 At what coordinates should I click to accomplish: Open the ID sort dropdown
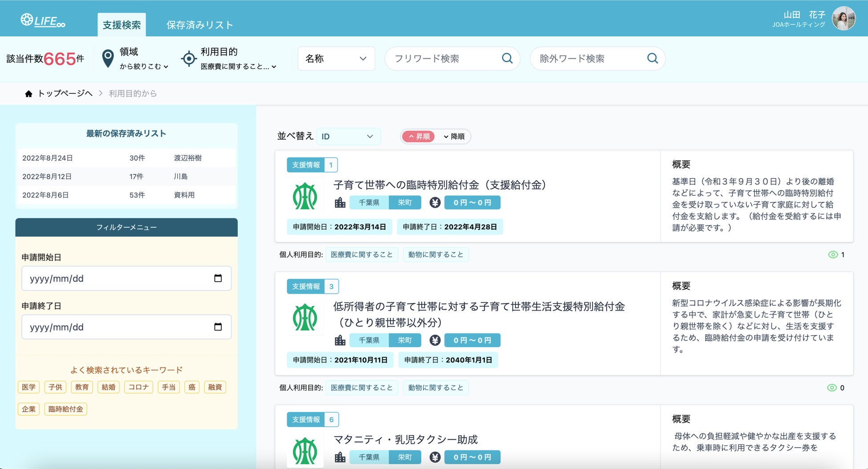pos(349,137)
